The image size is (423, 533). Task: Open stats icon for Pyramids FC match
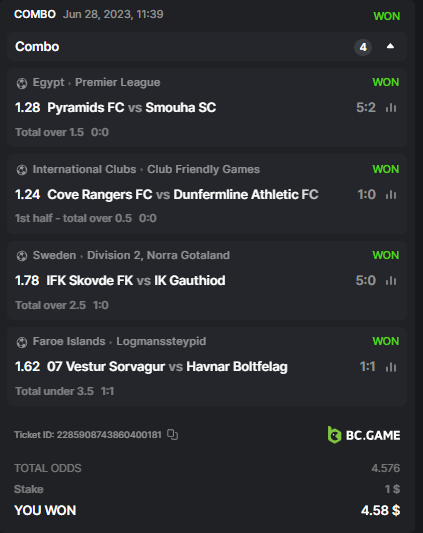391,108
